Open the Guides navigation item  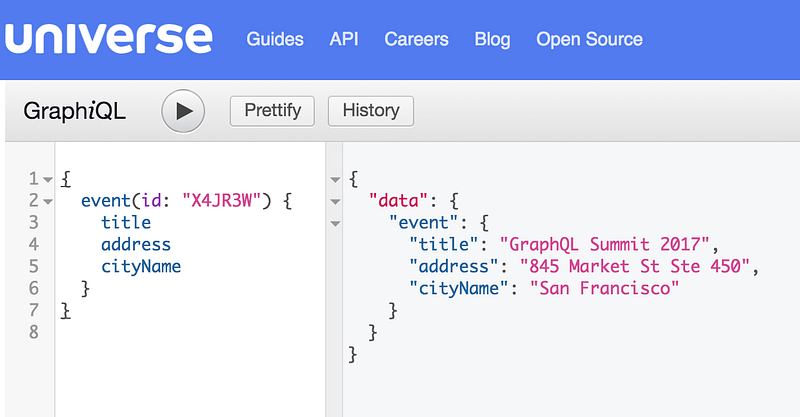[275, 40]
